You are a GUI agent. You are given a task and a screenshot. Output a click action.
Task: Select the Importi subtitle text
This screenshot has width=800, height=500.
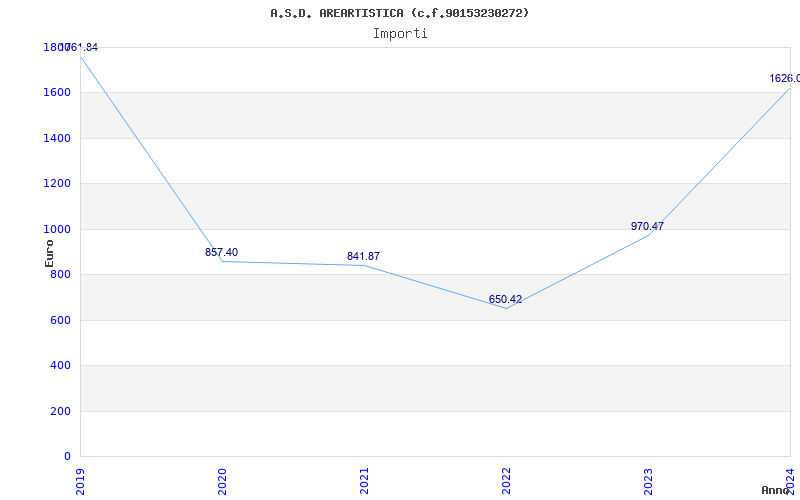400,34
